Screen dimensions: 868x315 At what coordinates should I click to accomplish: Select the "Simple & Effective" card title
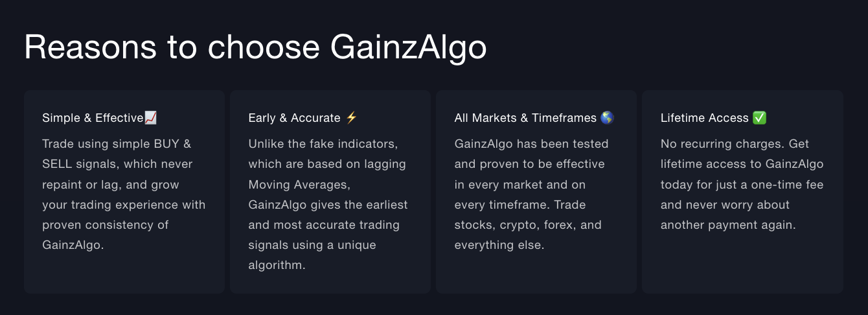93,118
